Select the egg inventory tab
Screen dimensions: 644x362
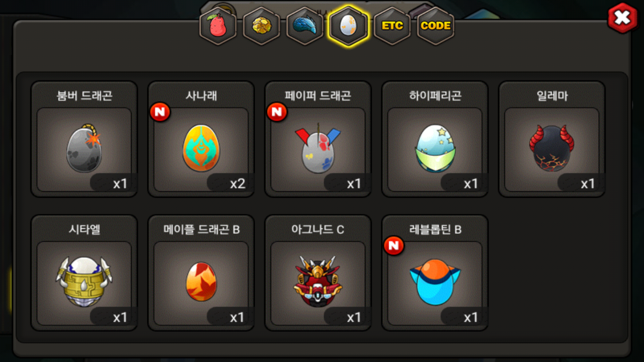pyautogui.click(x=348, y=26)
